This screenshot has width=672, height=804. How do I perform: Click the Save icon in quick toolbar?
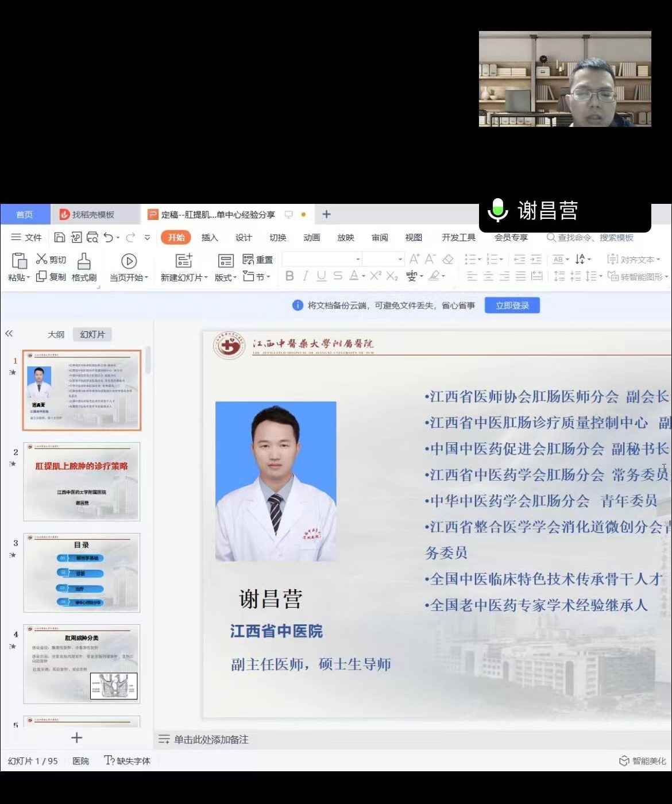(x=59, y=237)
